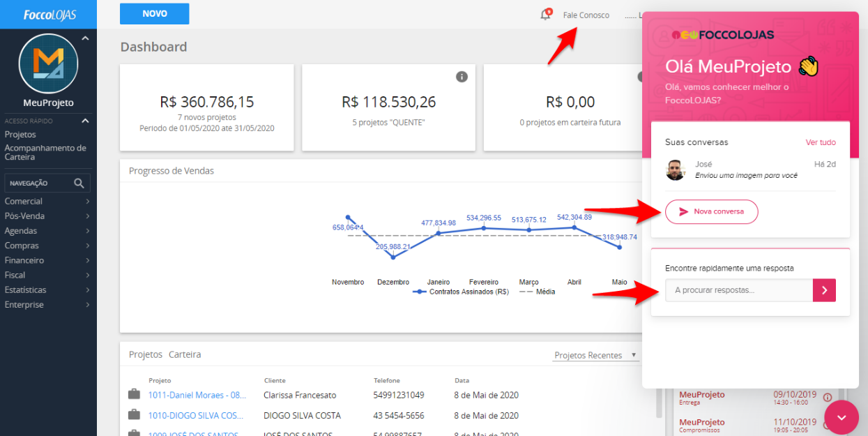Open Ver tudo conversations link

pyautogui.click(x=821, y=142)
